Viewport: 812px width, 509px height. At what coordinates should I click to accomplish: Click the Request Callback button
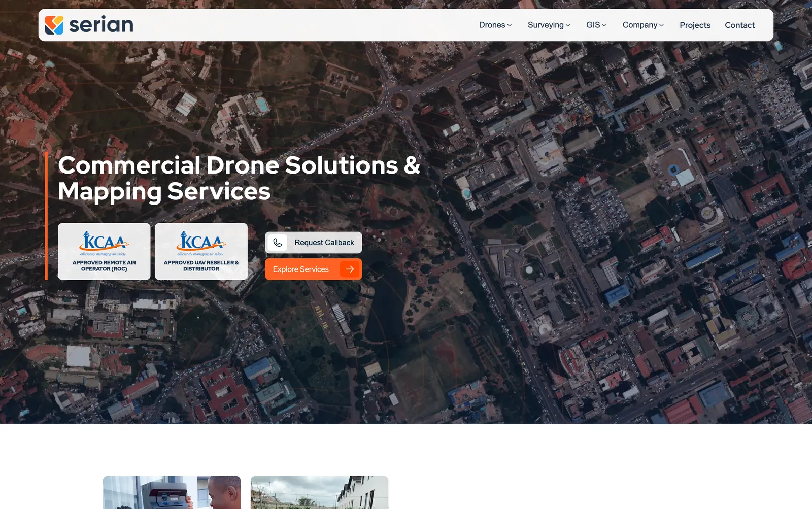(x=314, y=243)
